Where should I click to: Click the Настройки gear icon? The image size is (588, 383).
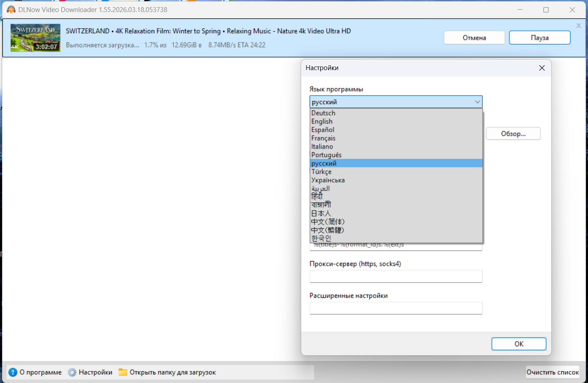click(x=72, y=372)
